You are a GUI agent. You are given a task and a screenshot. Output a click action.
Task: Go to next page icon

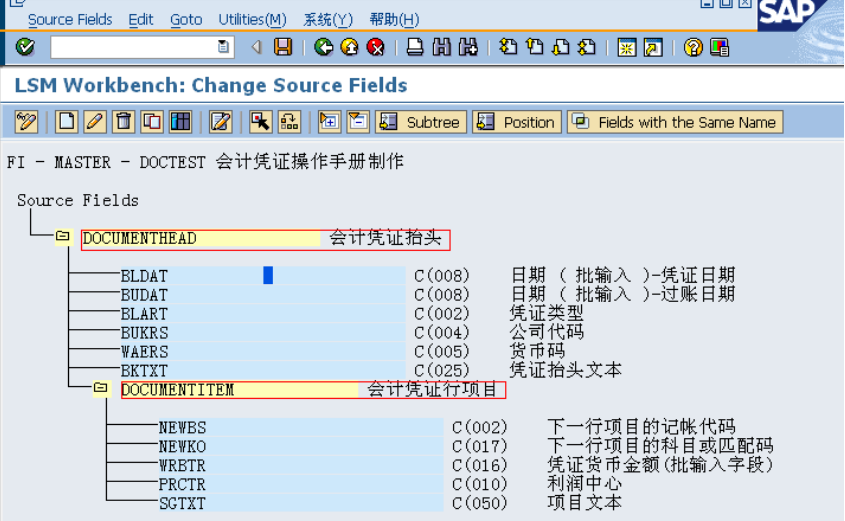[x=561, y=47]
